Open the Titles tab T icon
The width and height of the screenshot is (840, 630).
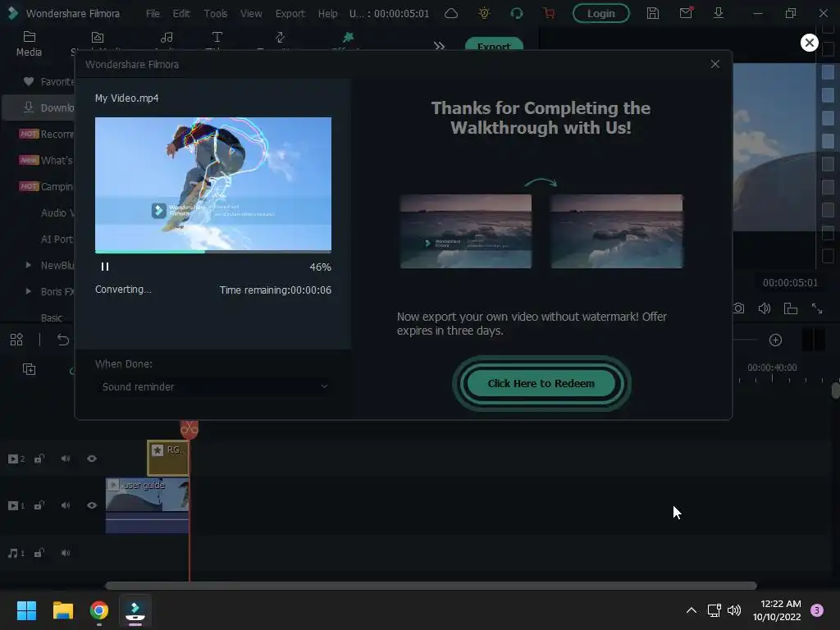click(217, 37)
